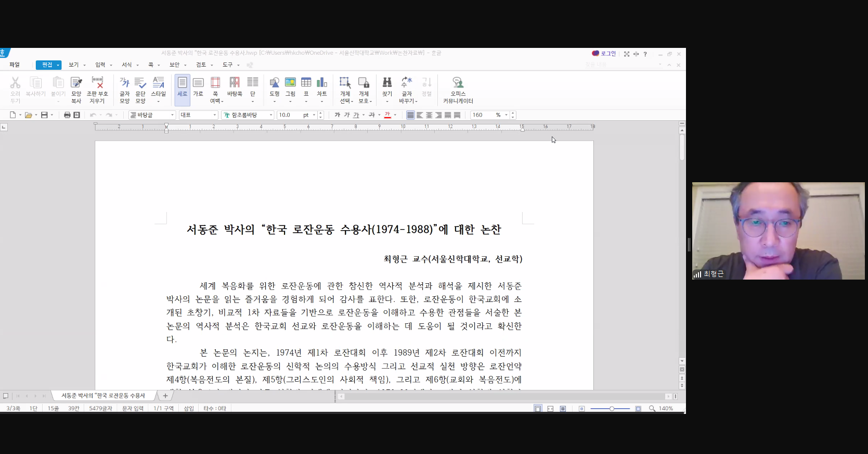The height and width of the screenshot is (454, 868).
Task: Expand the 160 % line spacing dropdown
Action: pyautogui.click(x=506, y=115)
